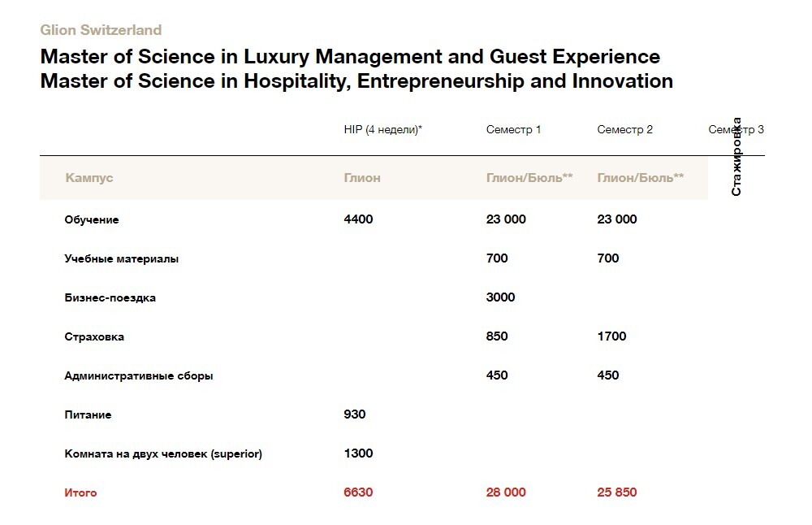Click the Glion Switzerland heading text
This screenshot has width=812, height=525.
click(x=101, y=30)
